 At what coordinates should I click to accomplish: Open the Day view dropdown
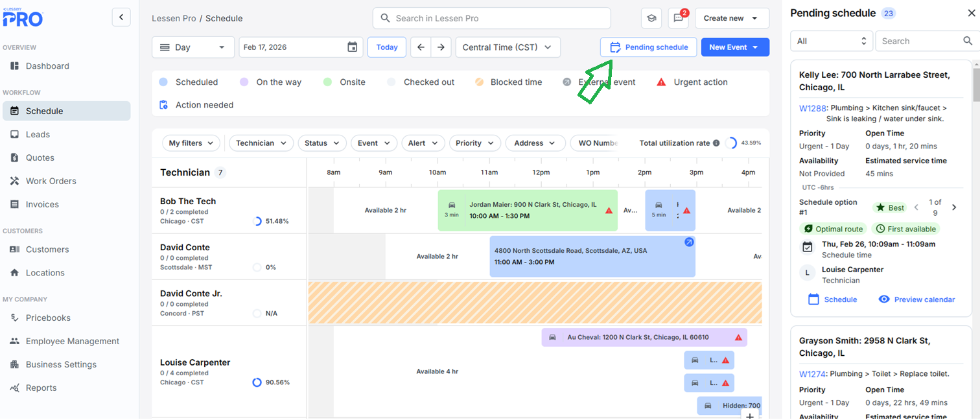pyautogui.click(x=192, y=47)
